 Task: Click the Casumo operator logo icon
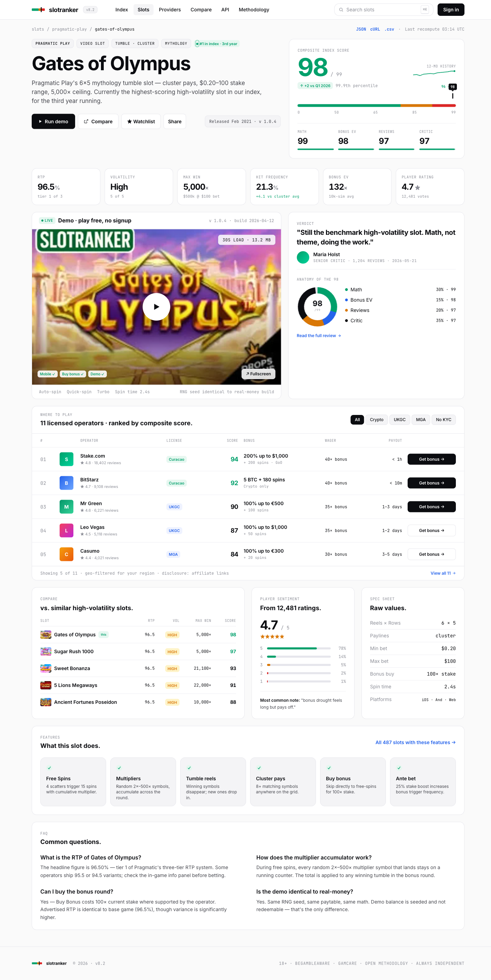(66, 554)
